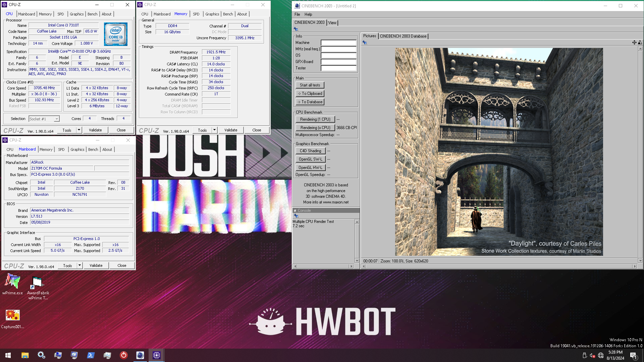Open About tab in the CPU-Z CPU window

pos(107,14)
